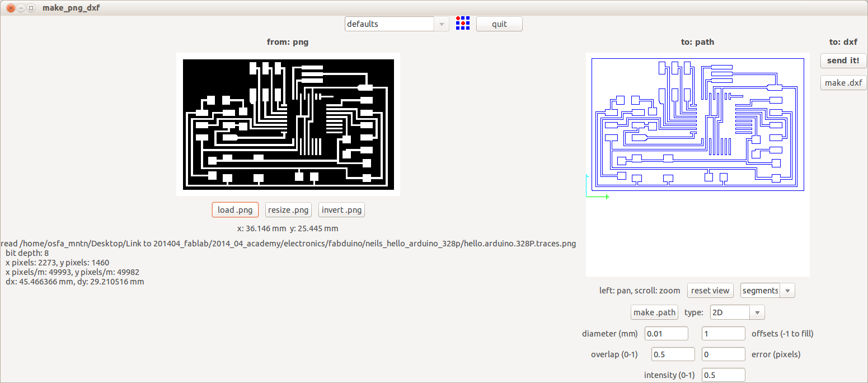Click the x/y mm coordinate readout
Screen dimensions: 868x383
[288, 228]
